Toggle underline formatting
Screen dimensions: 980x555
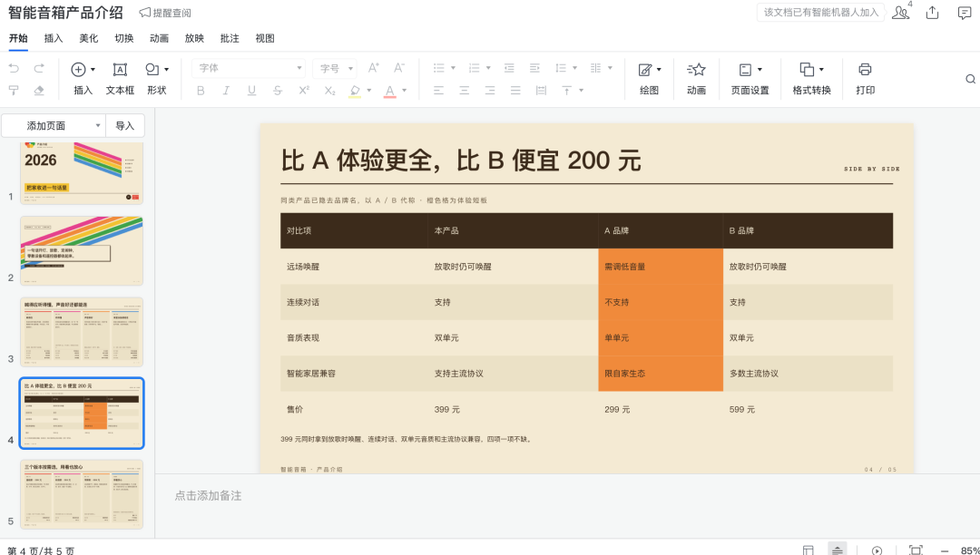tap(252, 91)
